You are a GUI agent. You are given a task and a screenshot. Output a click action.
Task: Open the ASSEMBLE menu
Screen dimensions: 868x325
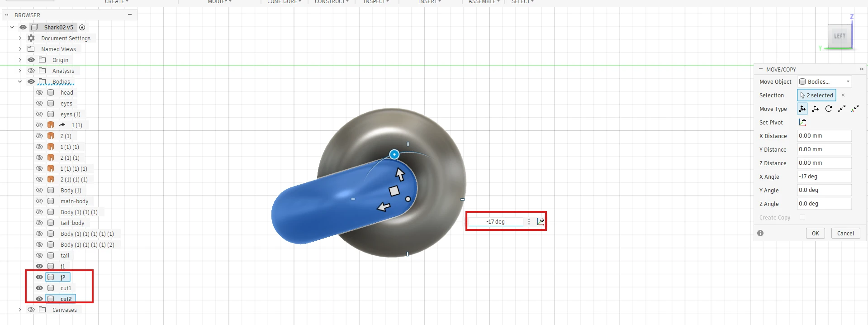[484, 2]
